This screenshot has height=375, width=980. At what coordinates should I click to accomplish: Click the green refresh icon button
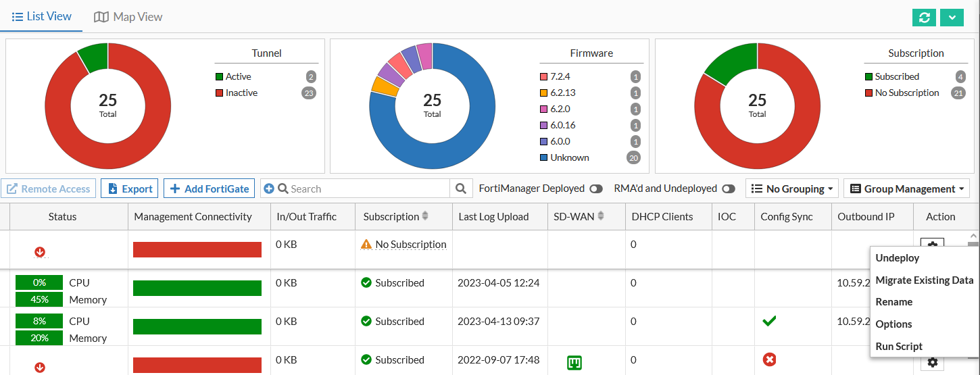pos(924,18)
